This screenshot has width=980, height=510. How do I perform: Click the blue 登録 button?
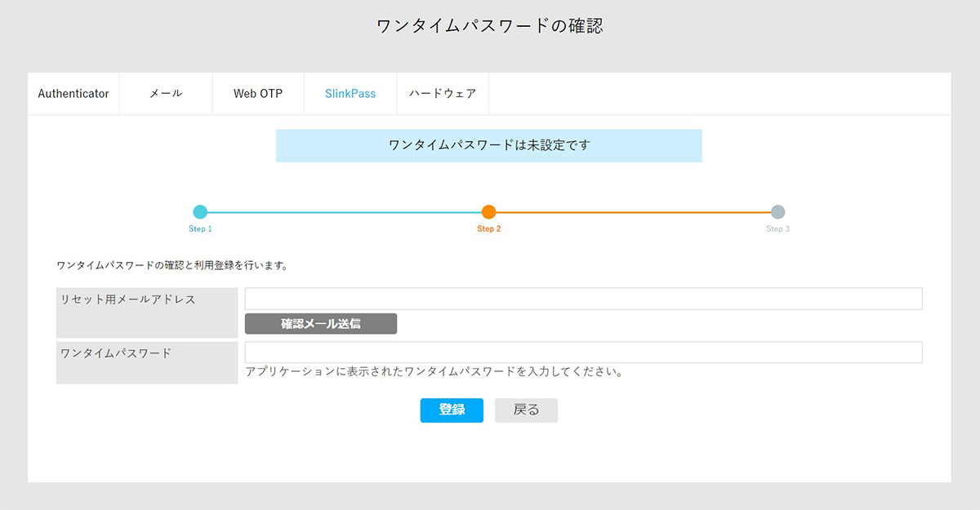(x=452, y=410)
